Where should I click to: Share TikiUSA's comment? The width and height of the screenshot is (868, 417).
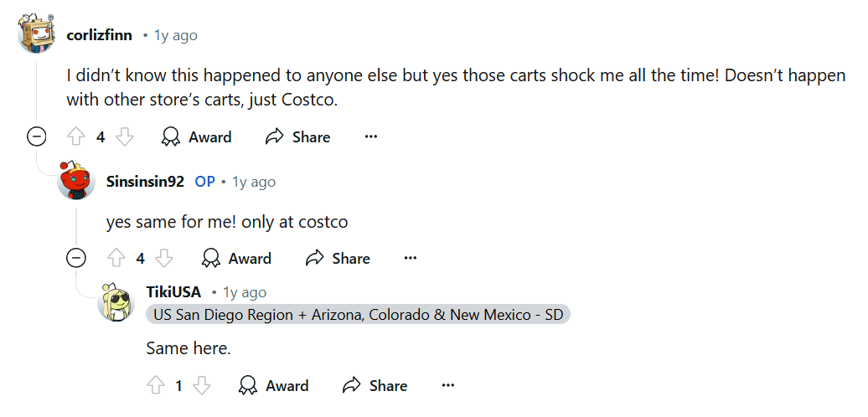click(x=375, y=385)
